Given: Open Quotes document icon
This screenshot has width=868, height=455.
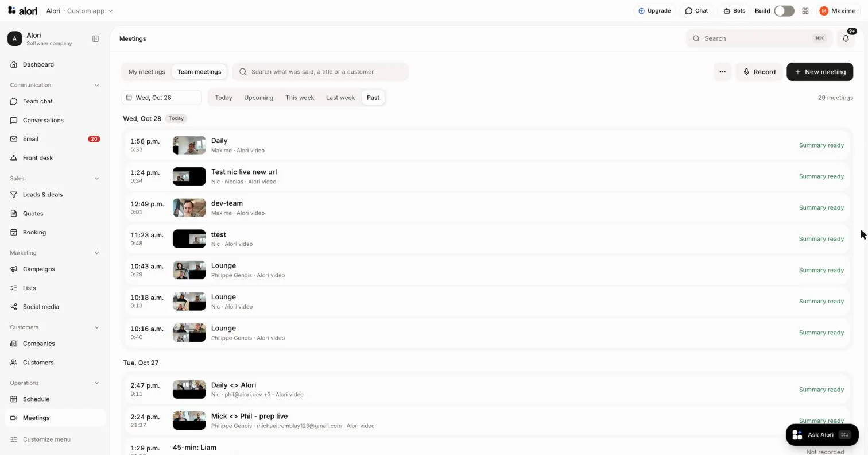Looking at the screenshot, I should (x=14, y=214).
